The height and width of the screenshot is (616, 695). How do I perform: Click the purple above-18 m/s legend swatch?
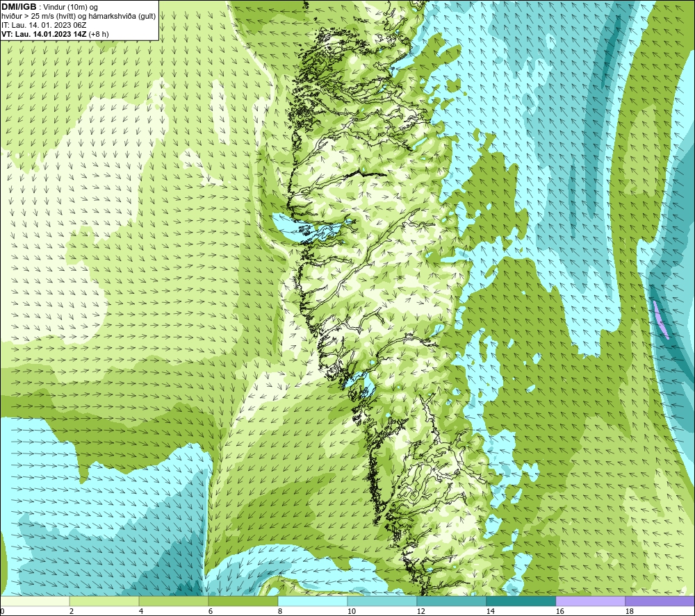660,601
